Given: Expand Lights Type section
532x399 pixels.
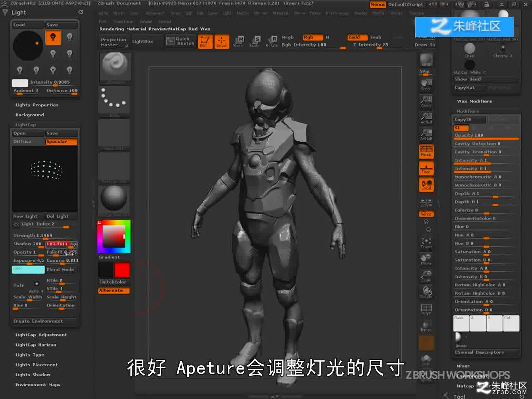Looking at the screenshot, I should click(x=30, y=355).
